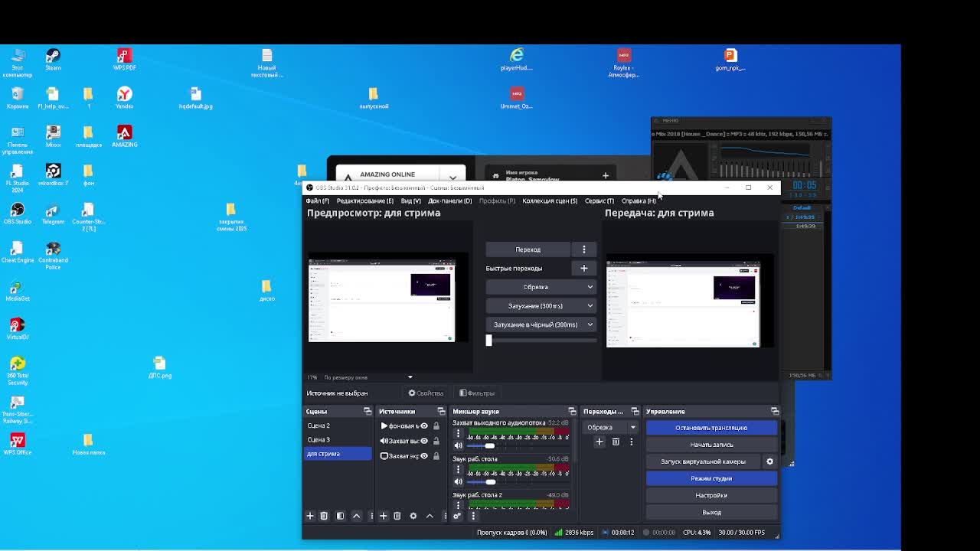Image resolution: width=980 pixels, height=551 pixels.
Task: Open options menu for Звук раб. стола
Action: click(x=458, y=470)
